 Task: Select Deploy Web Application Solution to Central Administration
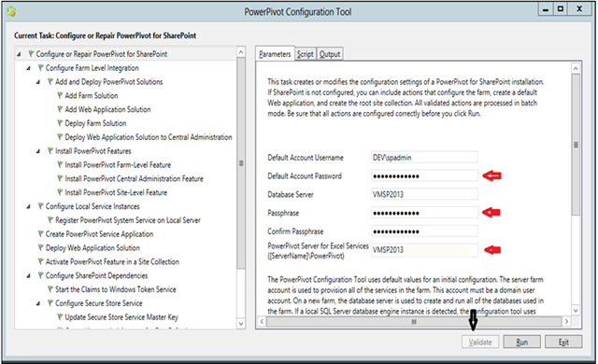point(149,137)
